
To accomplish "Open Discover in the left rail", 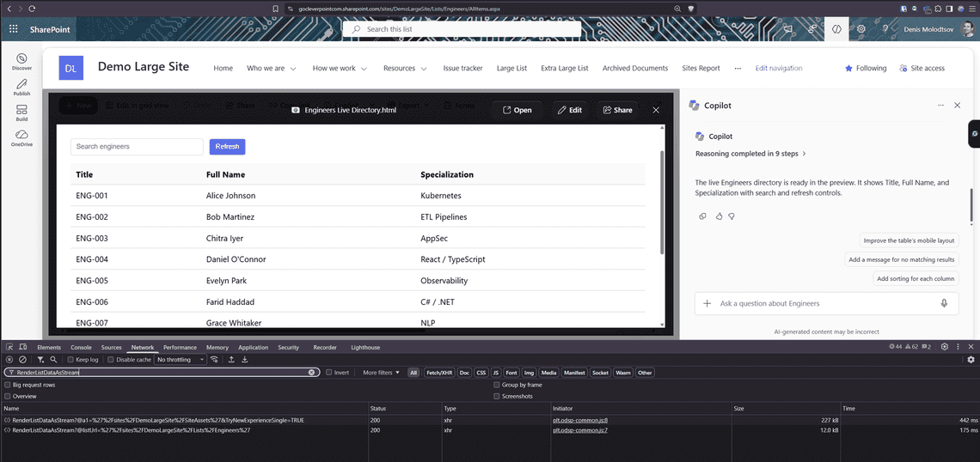I will pyautogui.click(x=21, y=62).
